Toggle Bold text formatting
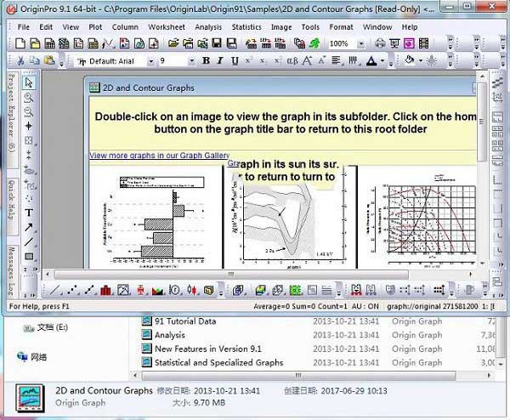Screen dimensions: 510x420 click(x=206, y=61)
